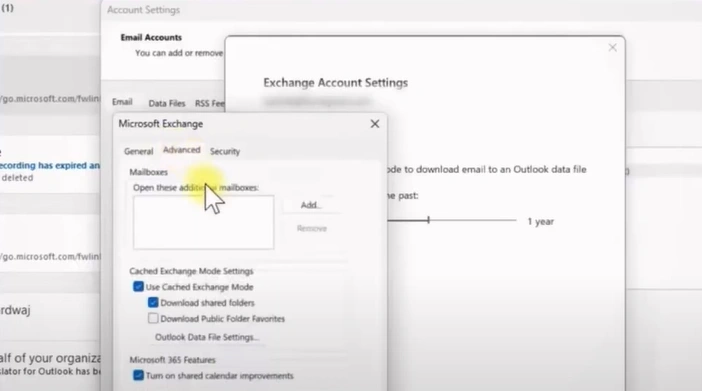Open the Email tab in Account Settings
Viewport: 702px width, 391px height.
pyautogui.click(x=122, y=102)
